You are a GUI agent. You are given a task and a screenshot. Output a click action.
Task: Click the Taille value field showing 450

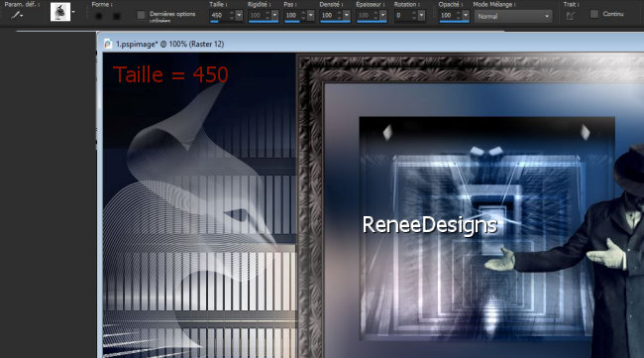point(219,16)
